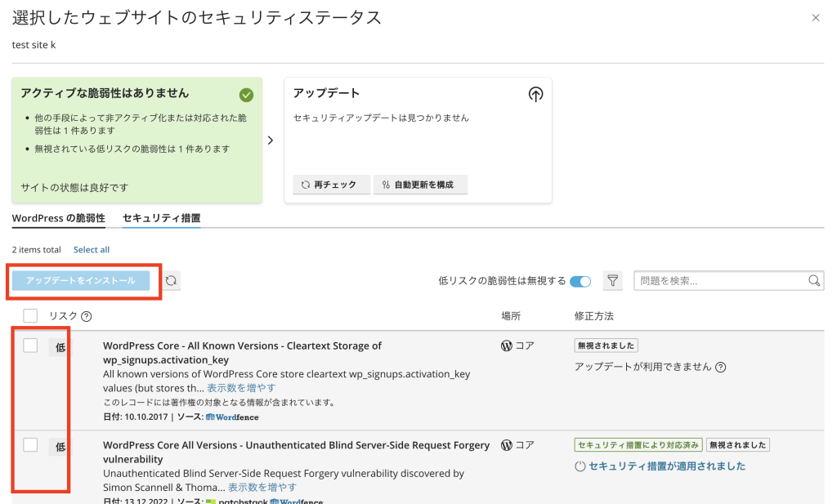Expand the SSRF description with 表示数を増やす
This screenshot has width=837, height=504.
coord(262,487)
